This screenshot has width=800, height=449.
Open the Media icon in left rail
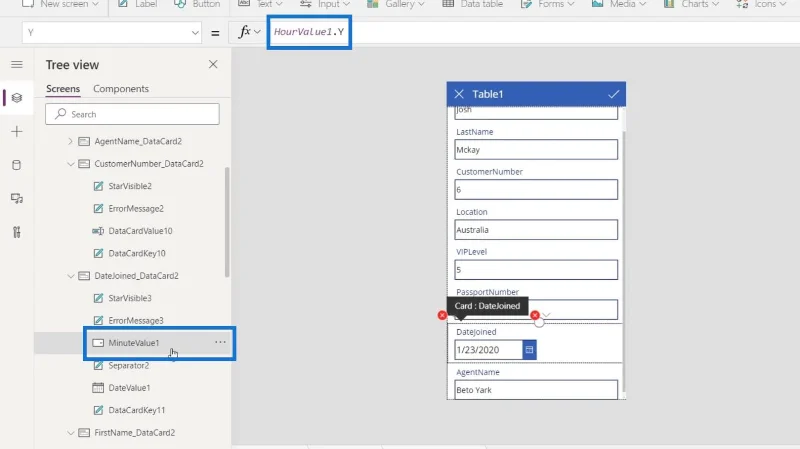pyautogui.click(x=17, y=198)
